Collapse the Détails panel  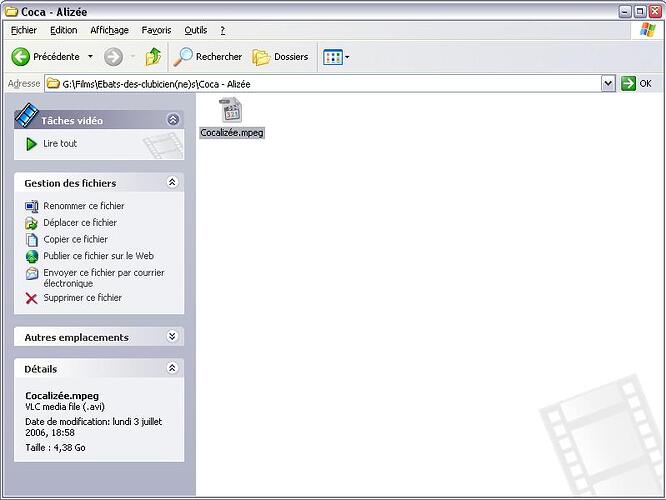pos(172,369)
